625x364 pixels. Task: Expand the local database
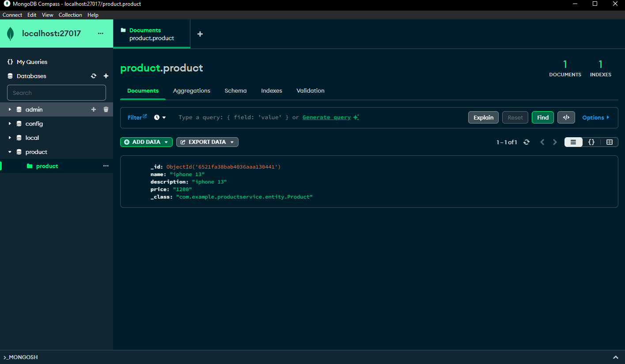pyautogui.click(x=10, y=138)
